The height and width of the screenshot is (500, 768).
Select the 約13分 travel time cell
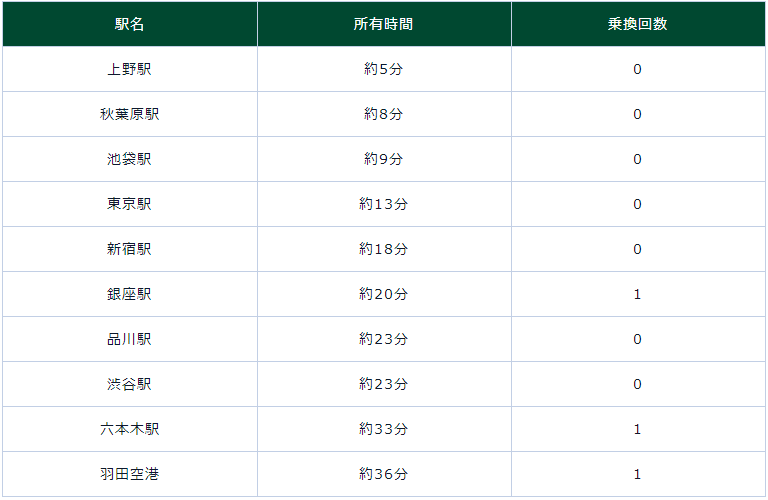384,204
